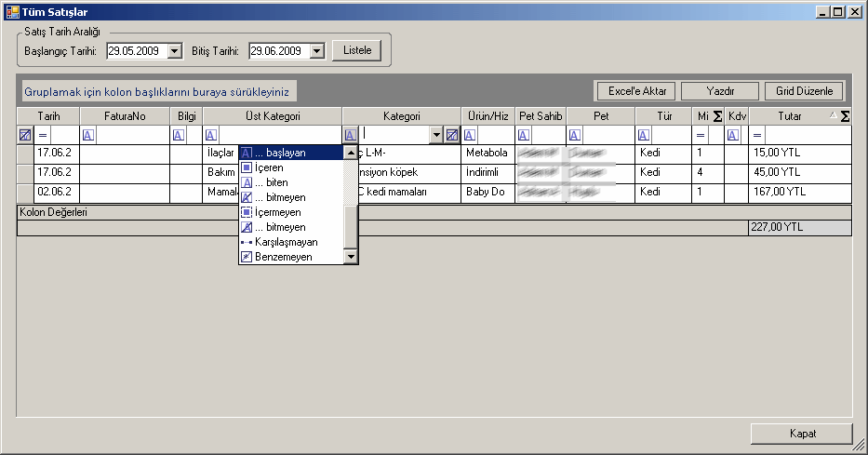Close the form with the Kapat button
This screenshot has width=868, height=455.
[x=802, y=434]
